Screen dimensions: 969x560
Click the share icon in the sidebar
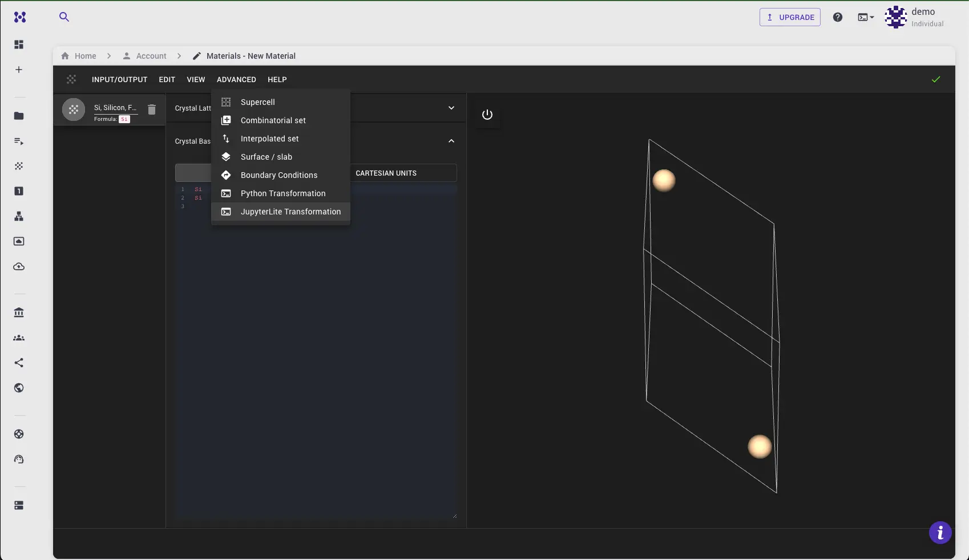click(19, 363)
